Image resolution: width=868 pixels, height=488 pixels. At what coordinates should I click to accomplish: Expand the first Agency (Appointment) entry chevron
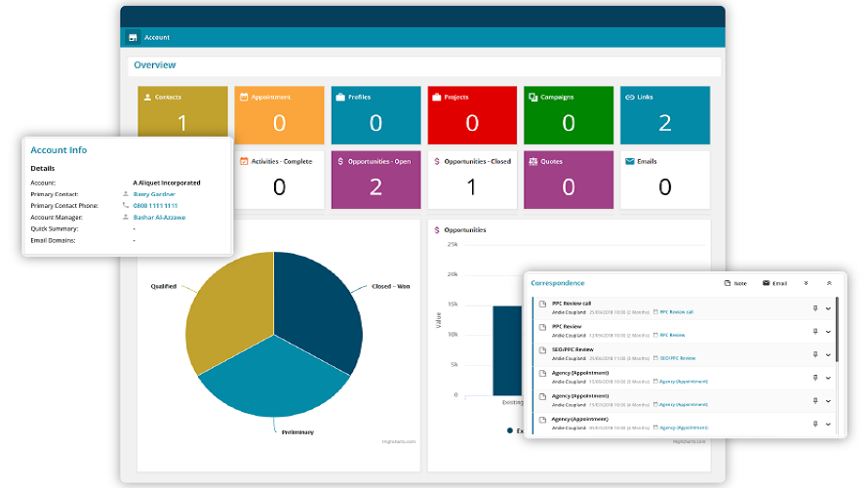pyautogui.click(x=828, y=376)
